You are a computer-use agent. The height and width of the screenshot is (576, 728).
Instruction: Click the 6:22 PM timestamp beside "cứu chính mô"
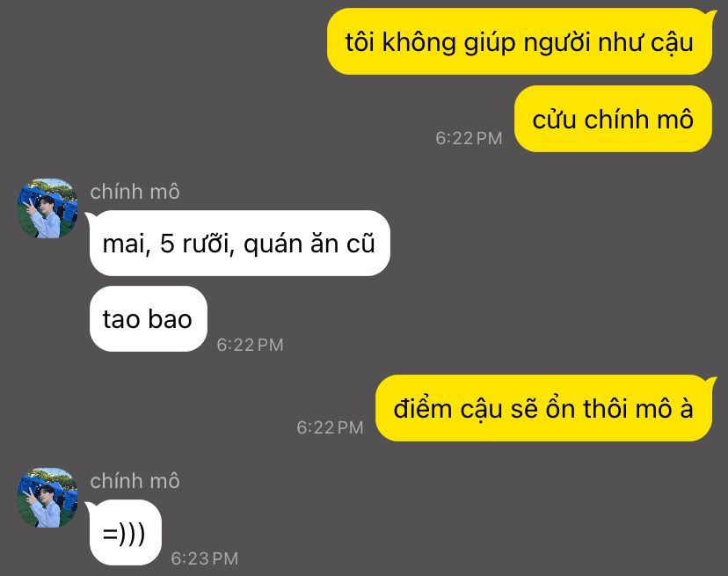click(x=469, y=138)
